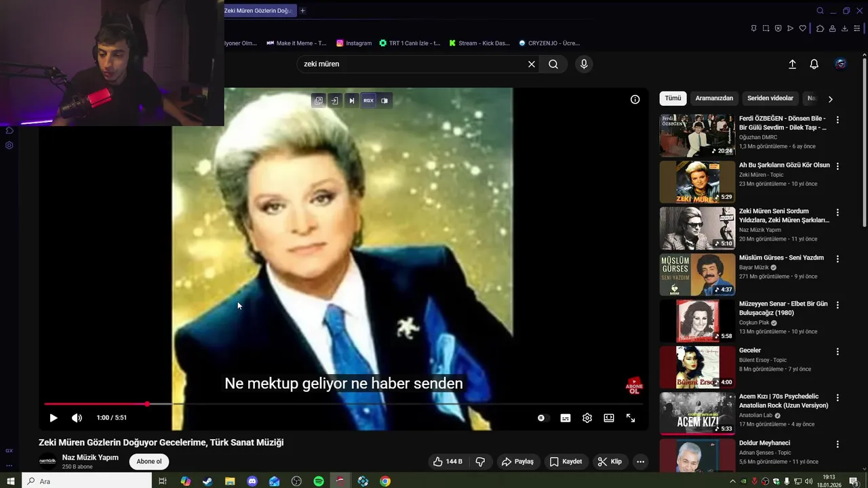Image resolution: width=868 pixels, height=488 pixels.
Task: Mute the video volume
Action: (x=77, y=418)
